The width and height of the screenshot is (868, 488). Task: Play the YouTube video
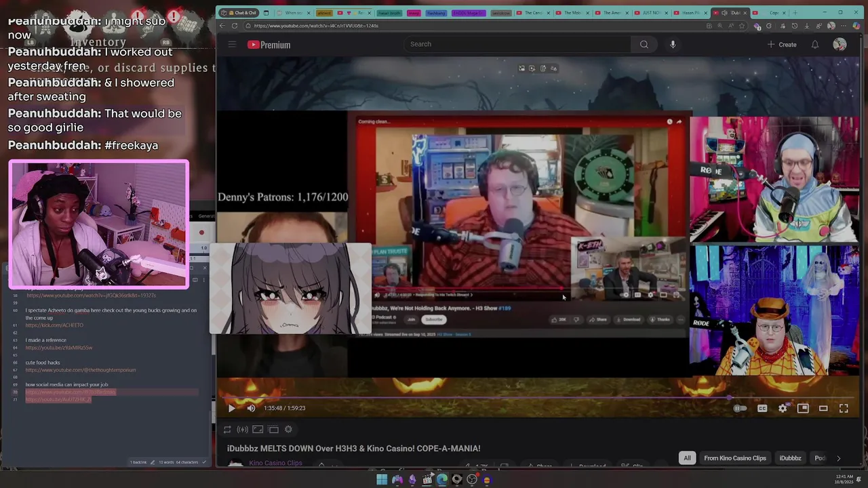tap(231, 408)
